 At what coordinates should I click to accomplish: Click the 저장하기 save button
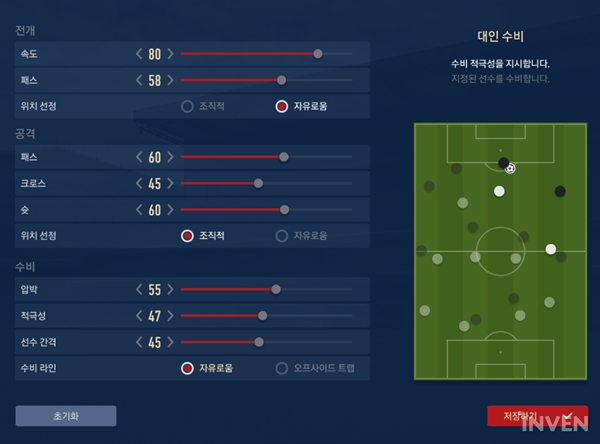pos(537,416)
